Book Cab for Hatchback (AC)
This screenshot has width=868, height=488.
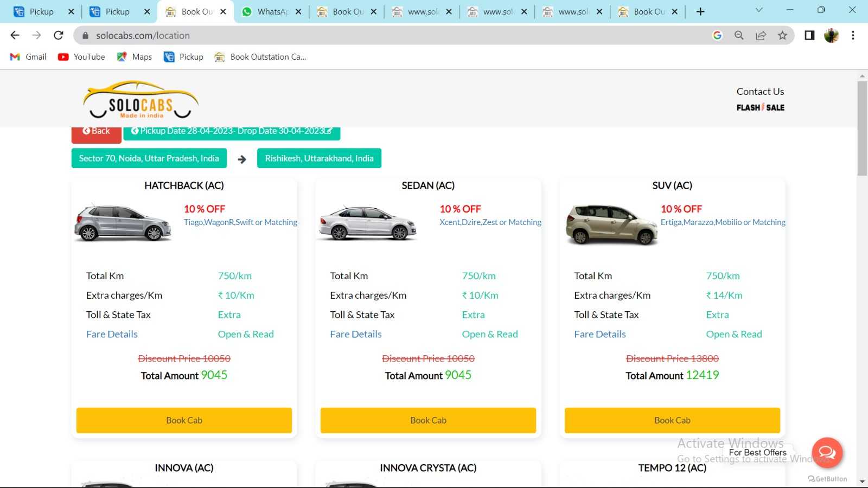[184, 420]
